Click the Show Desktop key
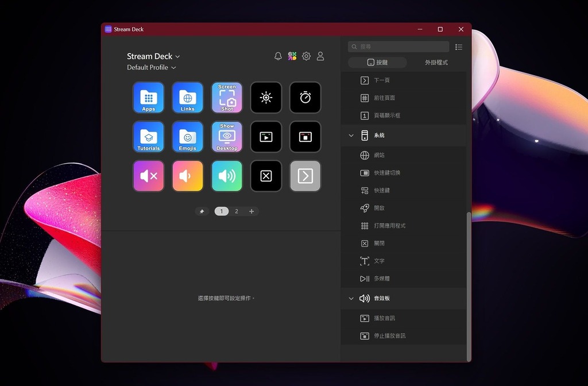588x386 pixels. pos(227,137)
